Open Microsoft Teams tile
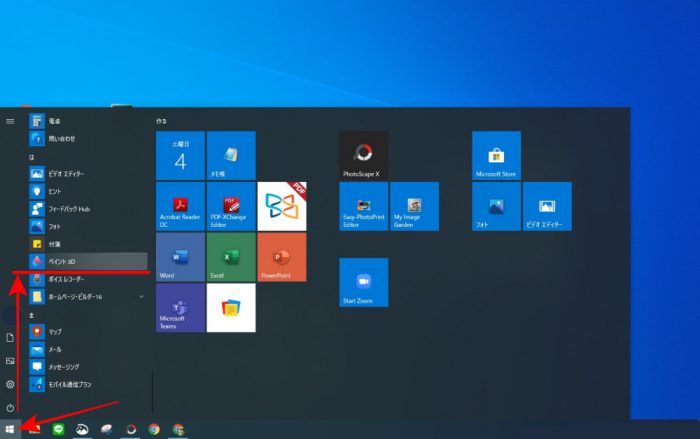This screenshot has width=700, height=439. (x=180, y=308)
